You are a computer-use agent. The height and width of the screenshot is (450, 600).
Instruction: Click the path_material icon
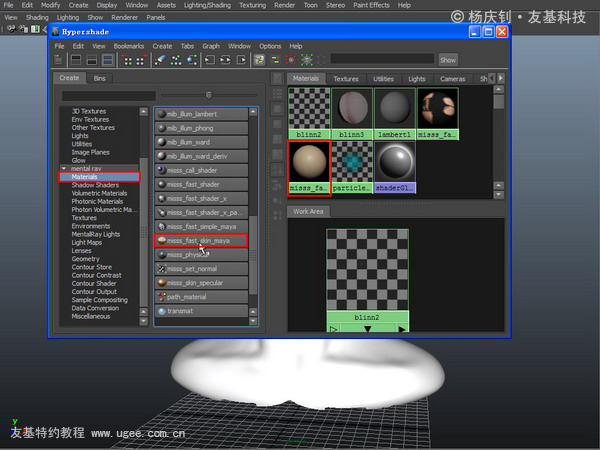pyautogui.click(x=161, y=297)
